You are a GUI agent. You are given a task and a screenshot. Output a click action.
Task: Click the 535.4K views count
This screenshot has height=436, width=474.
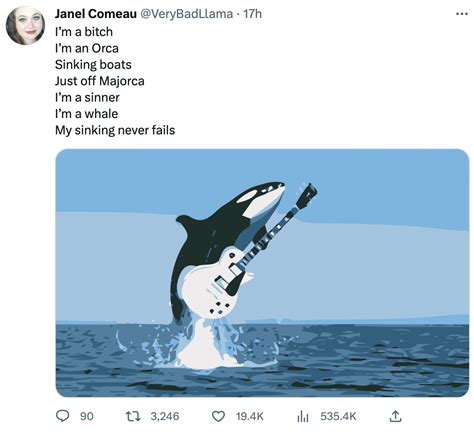tap(338, 416)
